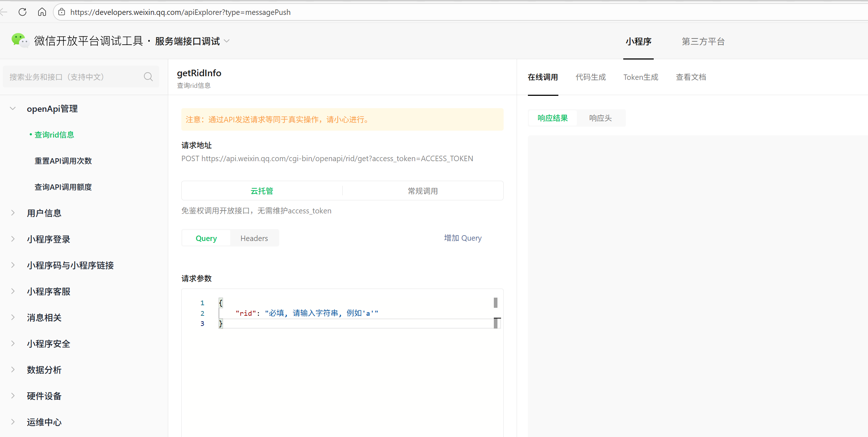Viewport: 868px width, 437px height.
Task: Click the API search input field
Action: 73,77
